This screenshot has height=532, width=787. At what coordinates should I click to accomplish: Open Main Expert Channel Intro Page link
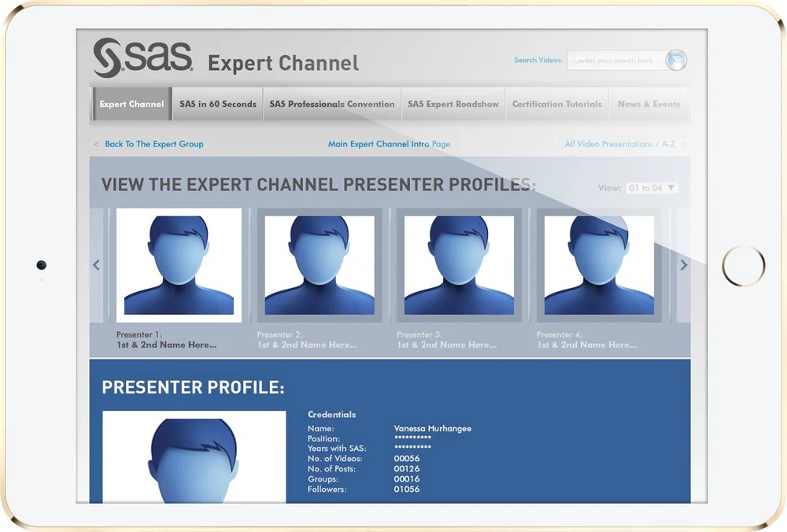tap(389, 144)
